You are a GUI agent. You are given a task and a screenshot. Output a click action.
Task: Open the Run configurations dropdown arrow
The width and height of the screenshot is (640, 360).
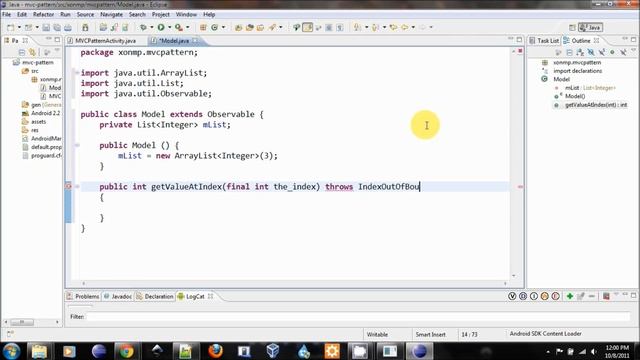tap(169, 27)
